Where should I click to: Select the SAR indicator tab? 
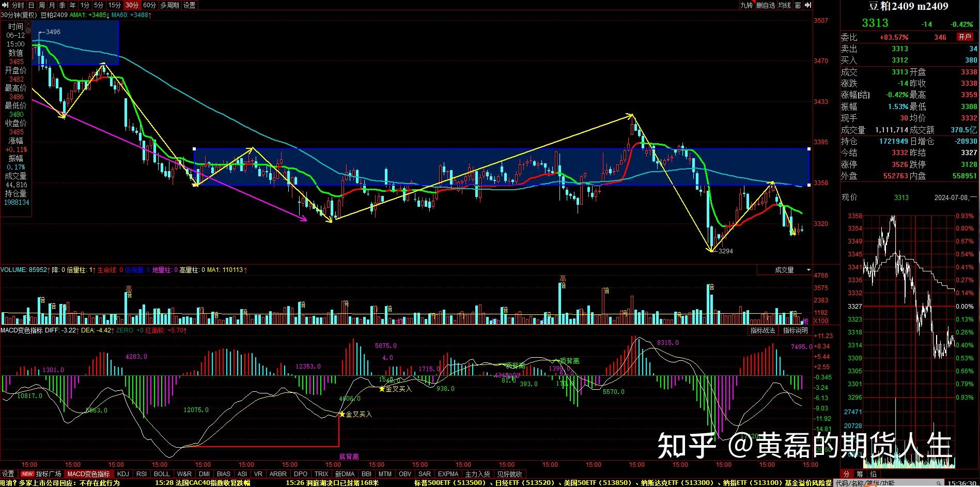[x=425, y=474]
